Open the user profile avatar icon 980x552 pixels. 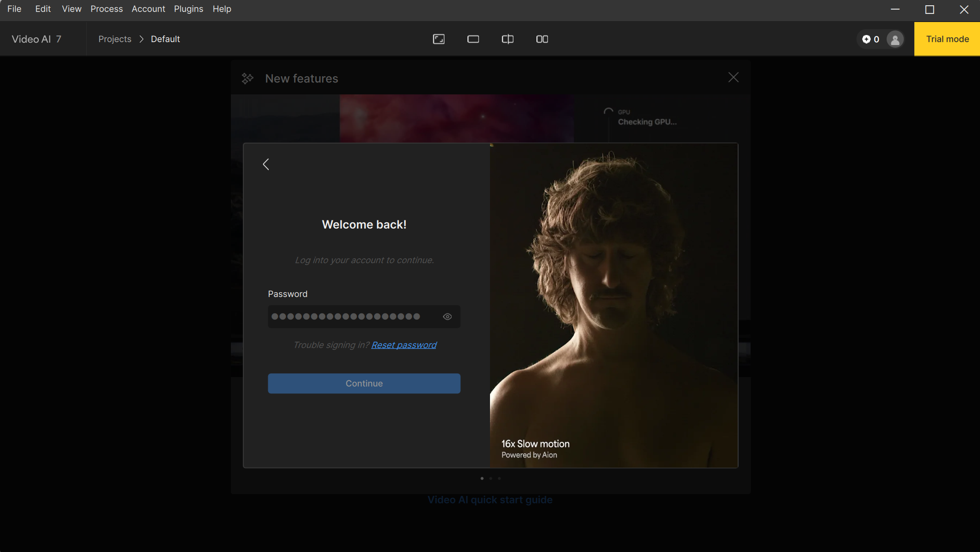[x=894, y=39]
